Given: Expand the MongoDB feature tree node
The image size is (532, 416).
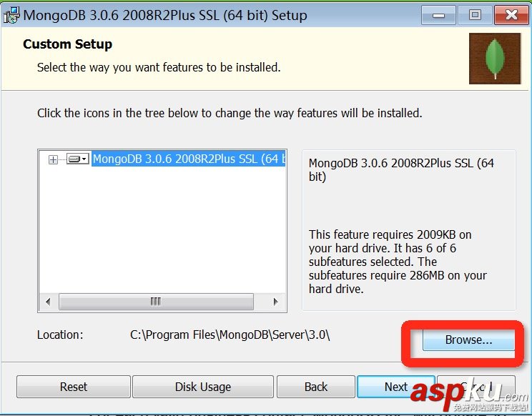Looking at the screenshot, I should pos(53,159).
